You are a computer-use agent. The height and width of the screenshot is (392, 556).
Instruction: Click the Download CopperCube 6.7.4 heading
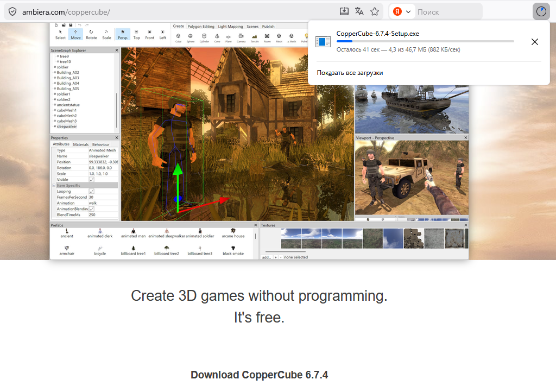pos(259,375)
